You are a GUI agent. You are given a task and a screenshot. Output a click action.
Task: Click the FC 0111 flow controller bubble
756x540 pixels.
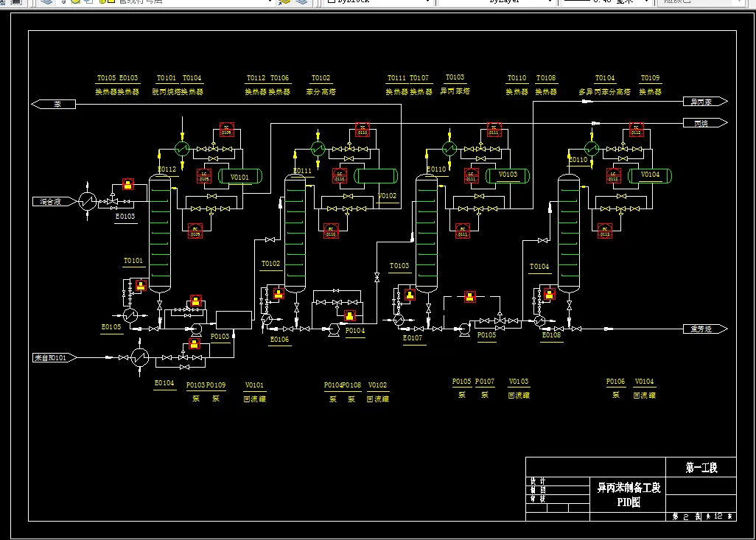[463, 231]
